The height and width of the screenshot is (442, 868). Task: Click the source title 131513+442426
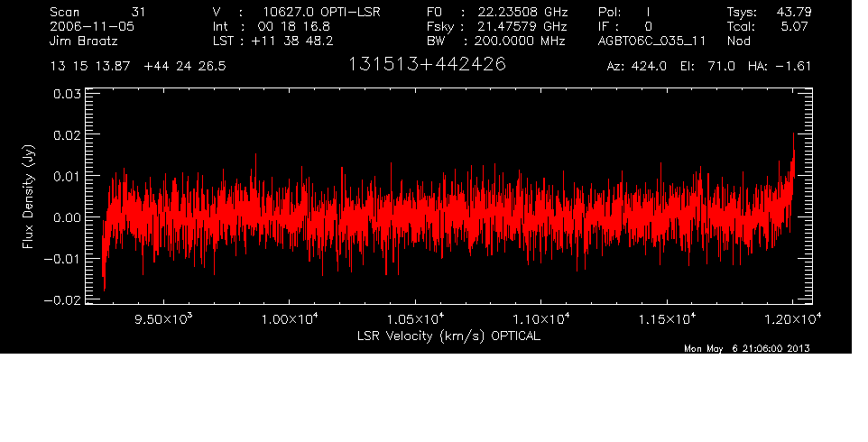point(427,64)
